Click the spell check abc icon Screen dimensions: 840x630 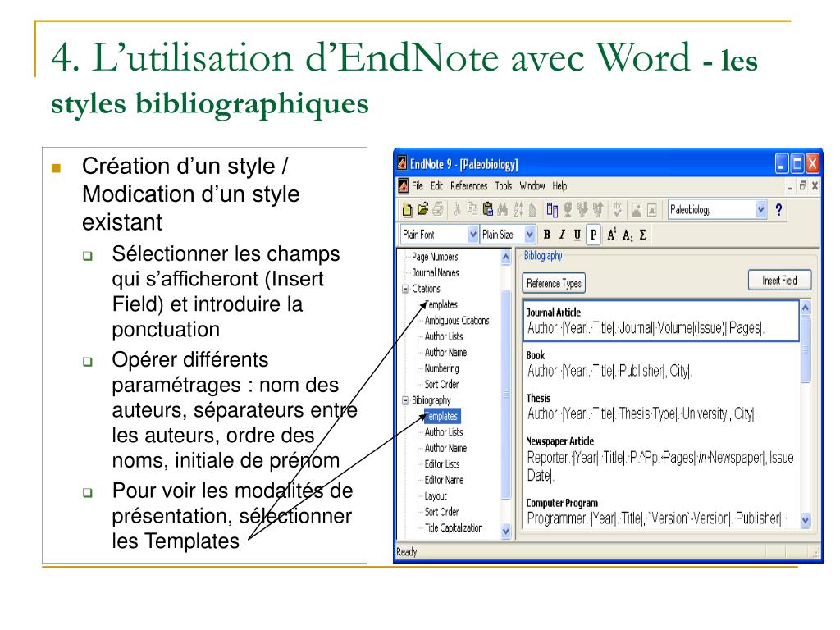tap(617, 209)
